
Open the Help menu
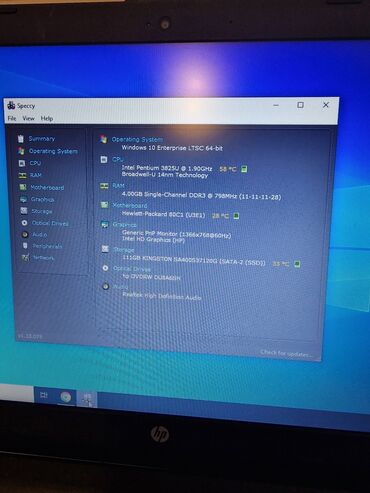pyautogui.click(x=47, y=118)
